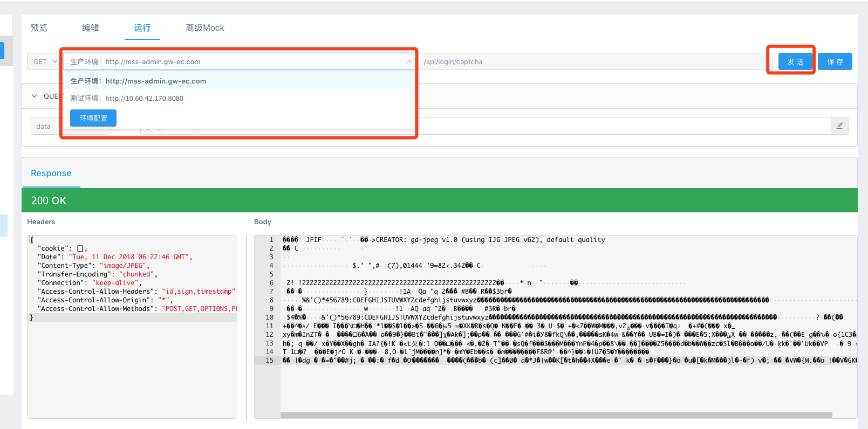
Task: Click the 环境配置 button
Action: 93,118
